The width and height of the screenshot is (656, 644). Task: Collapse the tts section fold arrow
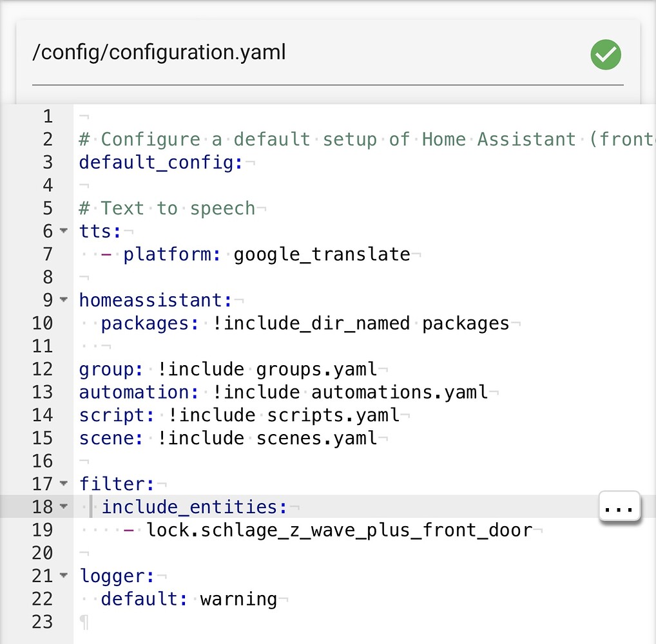pos(63,231)
